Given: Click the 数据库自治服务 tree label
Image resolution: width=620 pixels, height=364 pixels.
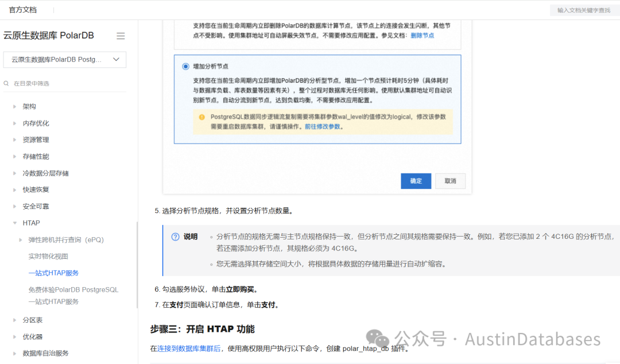Looking at the screenshot, I should tap(46, 353).
